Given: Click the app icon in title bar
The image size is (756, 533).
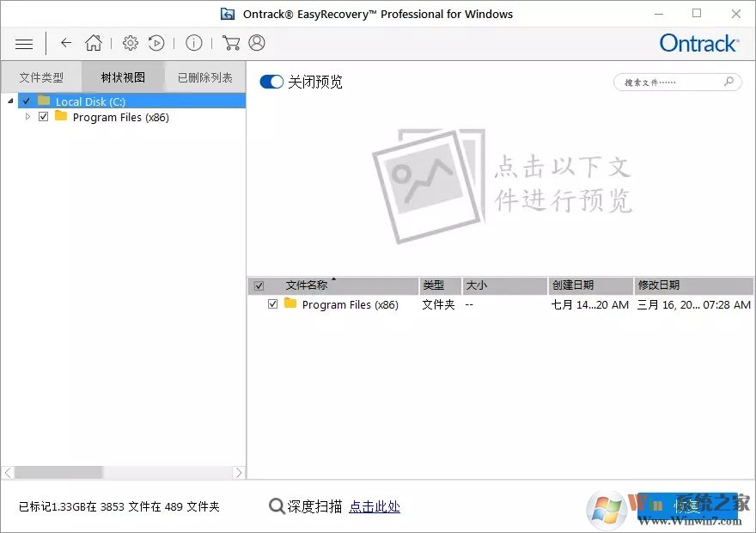Looking at the screenshot, I should 228,14.
